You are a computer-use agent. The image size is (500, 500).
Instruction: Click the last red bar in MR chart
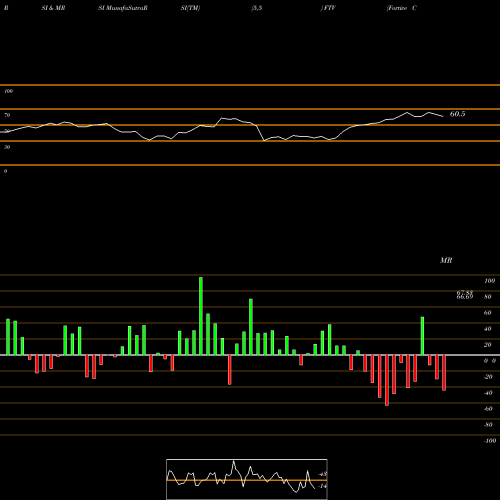pyautogui.click(x=444, y=373)
